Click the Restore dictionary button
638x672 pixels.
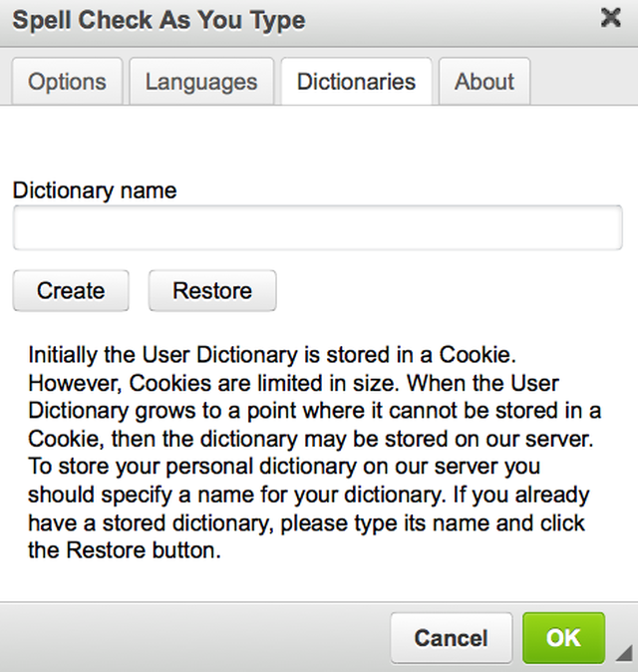pos(212,291)
